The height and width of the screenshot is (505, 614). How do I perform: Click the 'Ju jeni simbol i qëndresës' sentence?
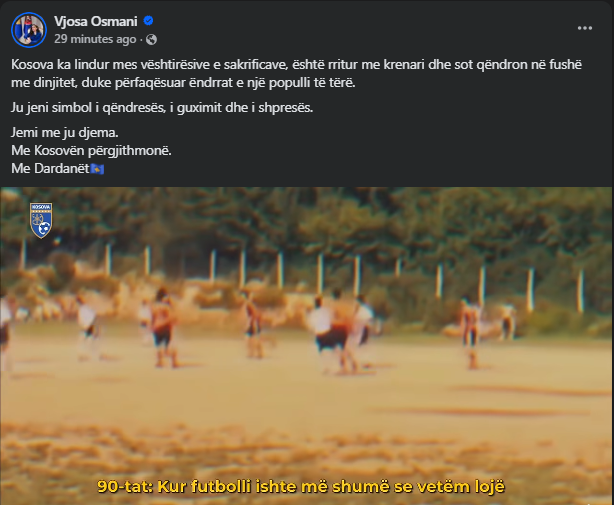click(162, 108)
